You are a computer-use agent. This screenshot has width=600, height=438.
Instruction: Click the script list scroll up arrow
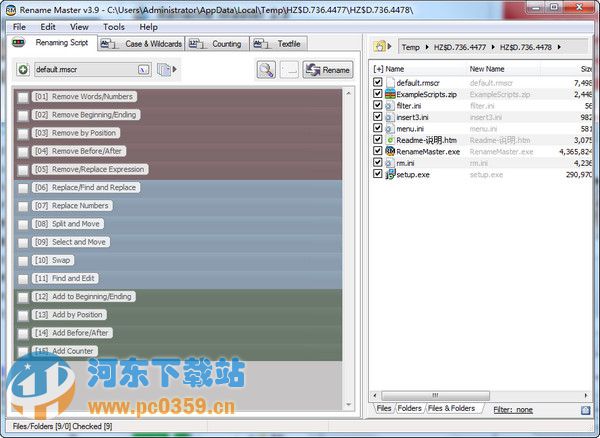tap(348, 93)
